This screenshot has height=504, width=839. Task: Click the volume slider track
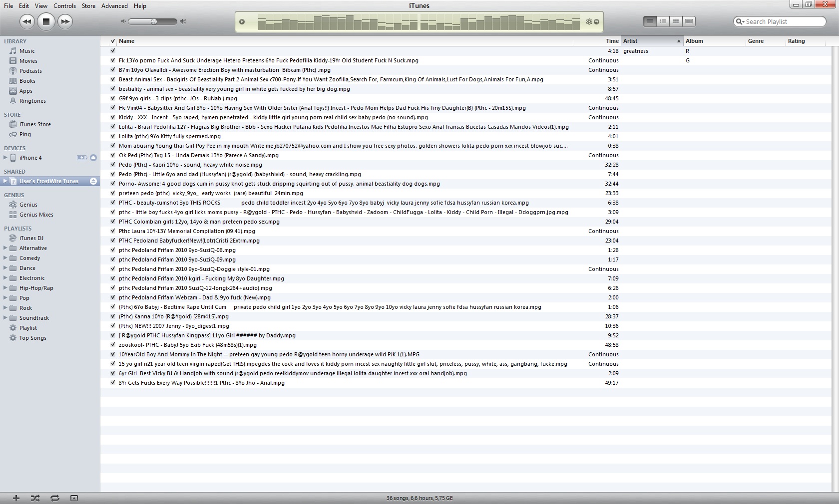coord(153,21)
